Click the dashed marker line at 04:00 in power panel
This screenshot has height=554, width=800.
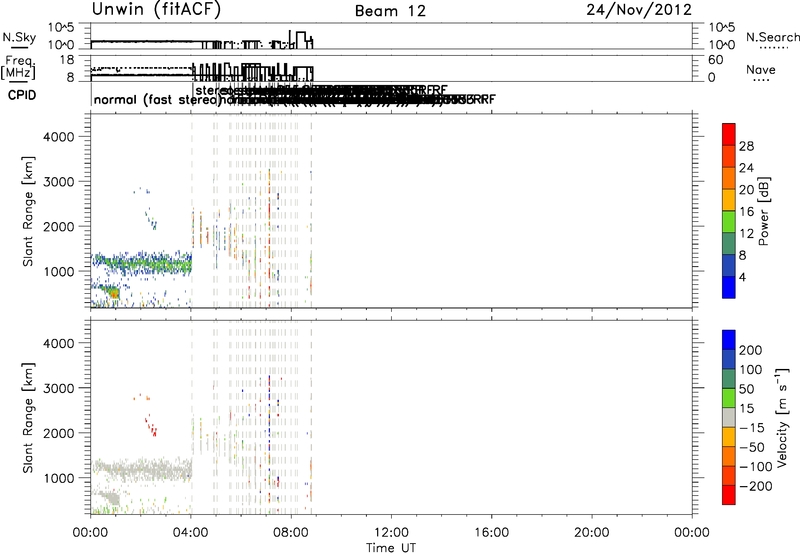(x=192, y=211)
